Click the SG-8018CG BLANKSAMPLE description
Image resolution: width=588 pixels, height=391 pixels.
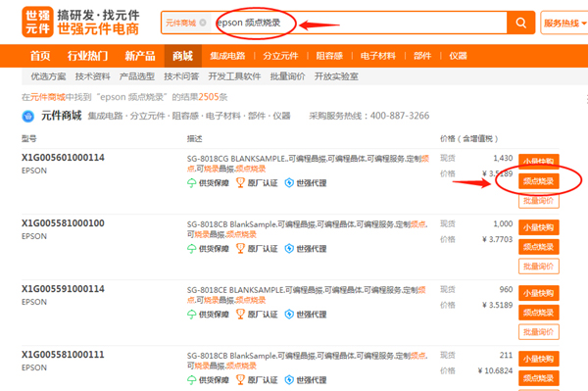coord(309,164)
